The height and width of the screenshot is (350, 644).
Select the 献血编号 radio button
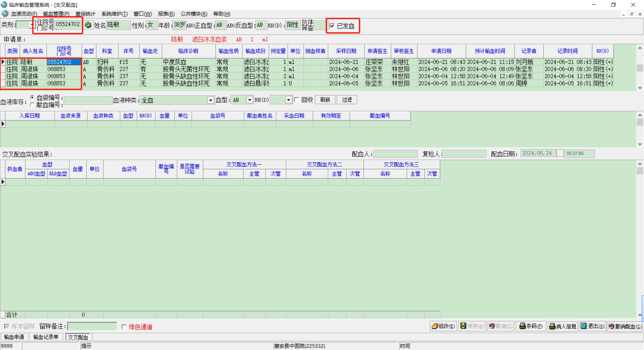pos(32,104)
